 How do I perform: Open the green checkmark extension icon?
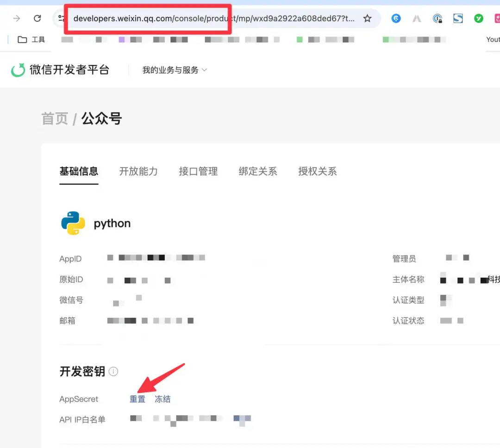pos(478,19)
